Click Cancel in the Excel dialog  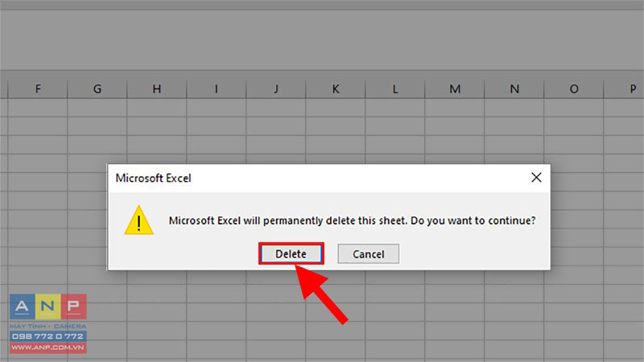[369, 253]
